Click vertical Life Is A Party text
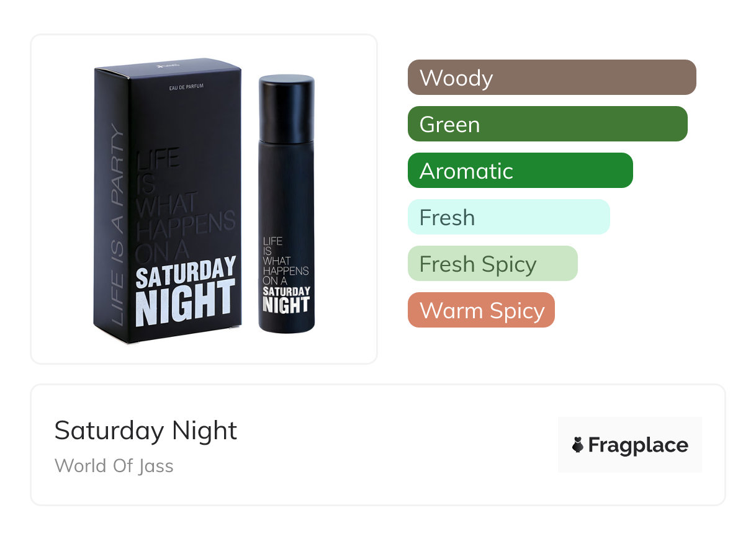Viewport: 756px width, 536px height. click(x=116, y=223)
